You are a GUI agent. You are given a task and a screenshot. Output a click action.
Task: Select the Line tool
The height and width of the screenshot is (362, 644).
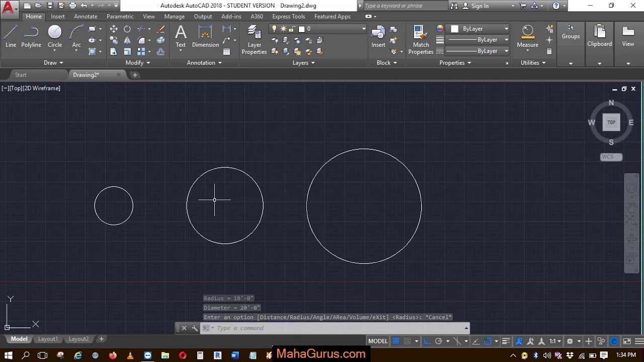coord(11,37)
